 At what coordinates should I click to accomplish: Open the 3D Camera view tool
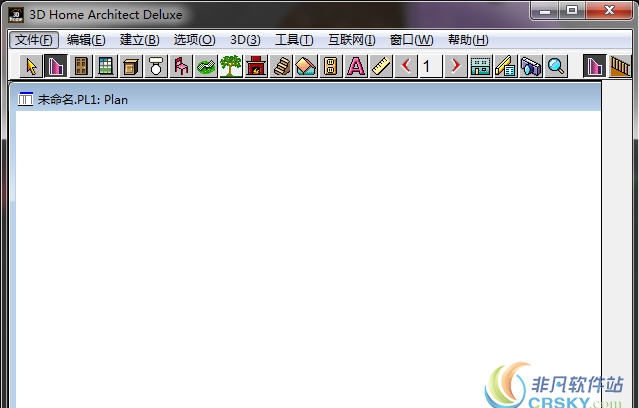click(531, 66)
